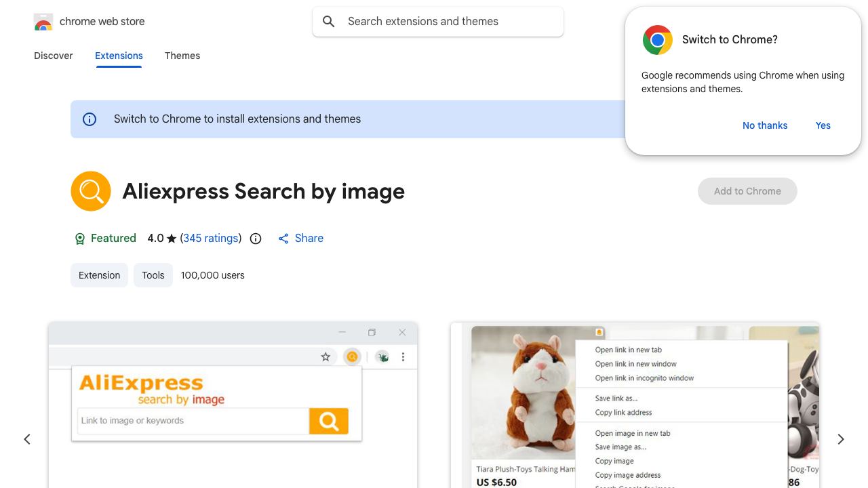Click the Aliexpress Search by image heading
The width and height of the screenshot is (868, 488).
pyautogui.click(x=263, y=191)
